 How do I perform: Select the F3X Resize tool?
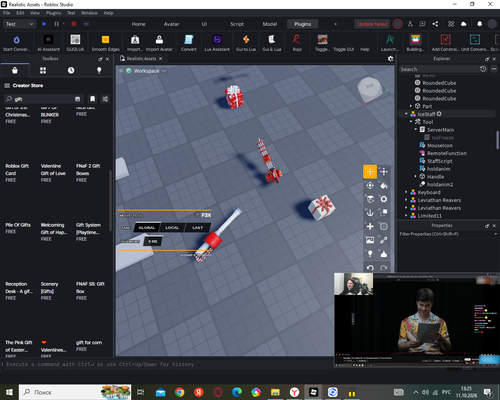click(x=384, y=172)
